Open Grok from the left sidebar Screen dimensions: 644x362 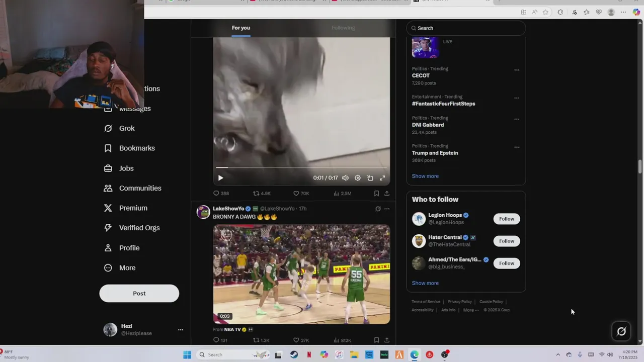[x=119, y=128]
